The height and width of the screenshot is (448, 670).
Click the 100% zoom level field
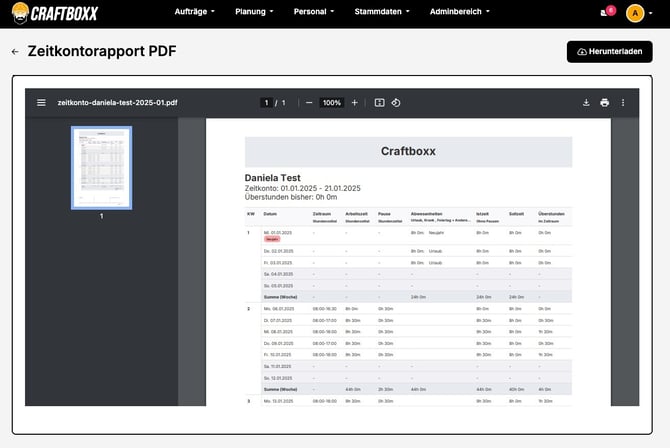[332, 103]
